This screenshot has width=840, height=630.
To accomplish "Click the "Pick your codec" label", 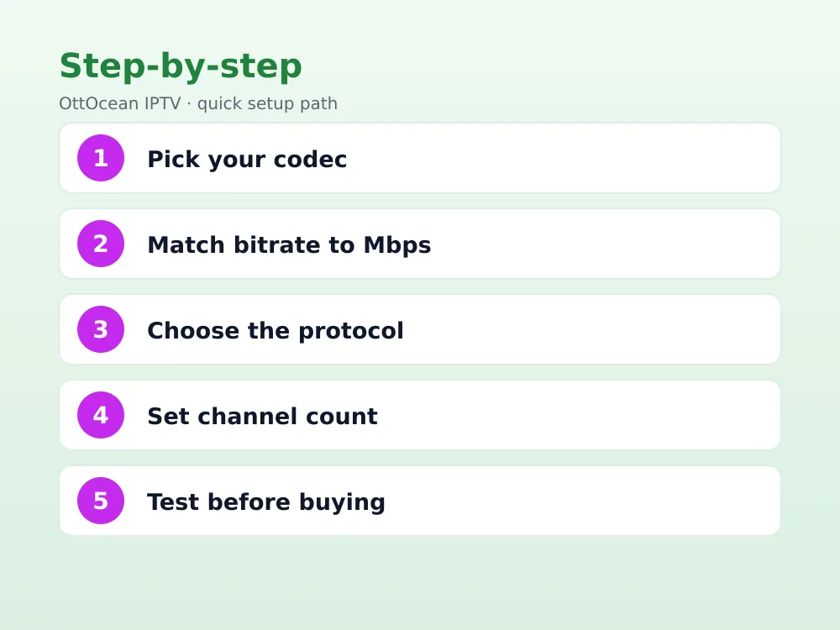I will (x=247, y=159).
